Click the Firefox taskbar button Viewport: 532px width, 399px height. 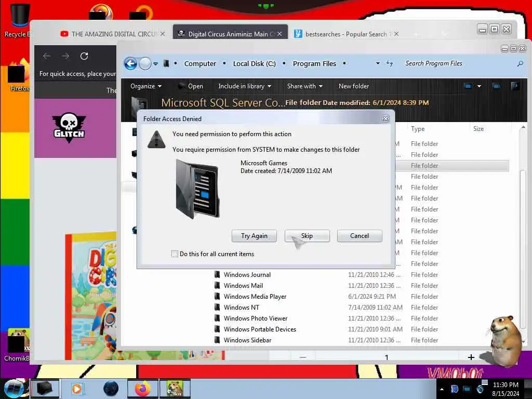(x=143, y=389)
